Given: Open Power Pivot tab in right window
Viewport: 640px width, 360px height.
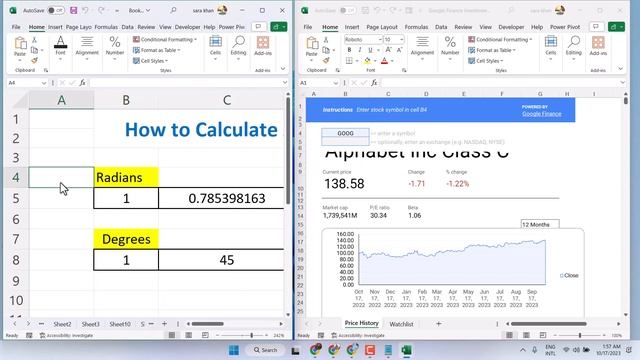Looking at the screenshot, I should coord(565,27).
